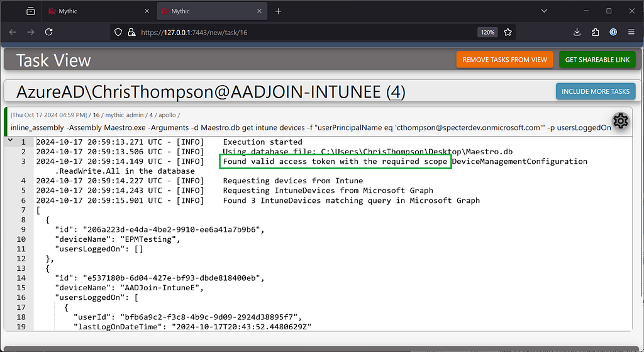Select the 'Execution started' log line
This screenshot has height=352, width=644.
click(262, 142)
